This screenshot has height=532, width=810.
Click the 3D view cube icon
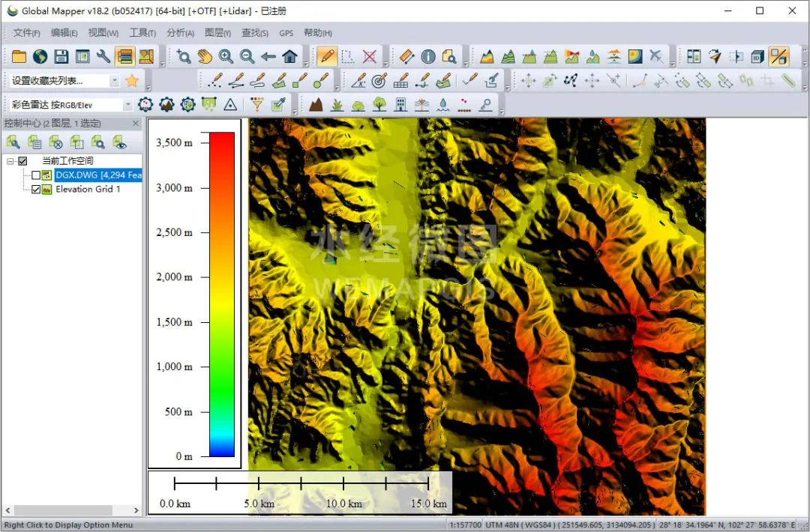click(757, 56)
